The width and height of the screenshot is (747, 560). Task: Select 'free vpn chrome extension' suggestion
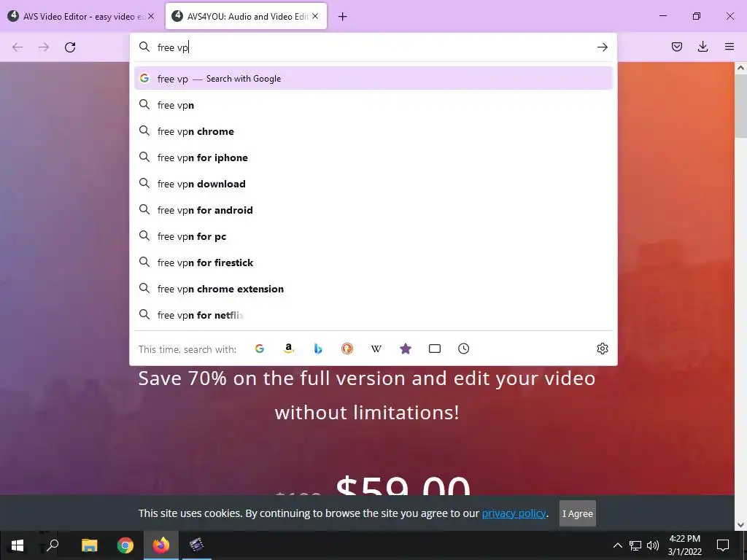click(373, 289)
